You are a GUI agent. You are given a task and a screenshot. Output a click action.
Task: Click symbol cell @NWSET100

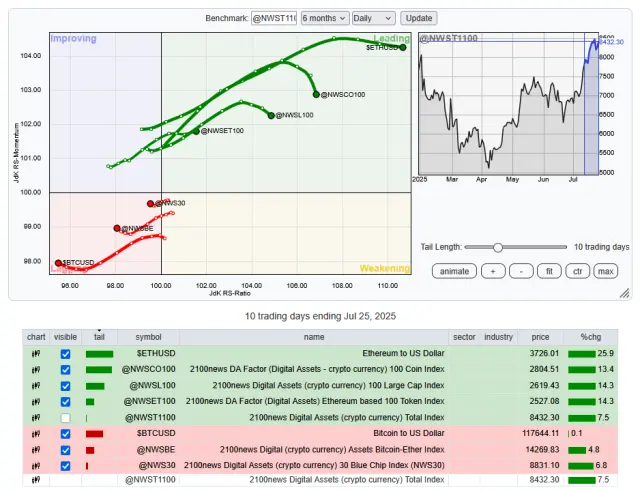click(x=149, y=402)
